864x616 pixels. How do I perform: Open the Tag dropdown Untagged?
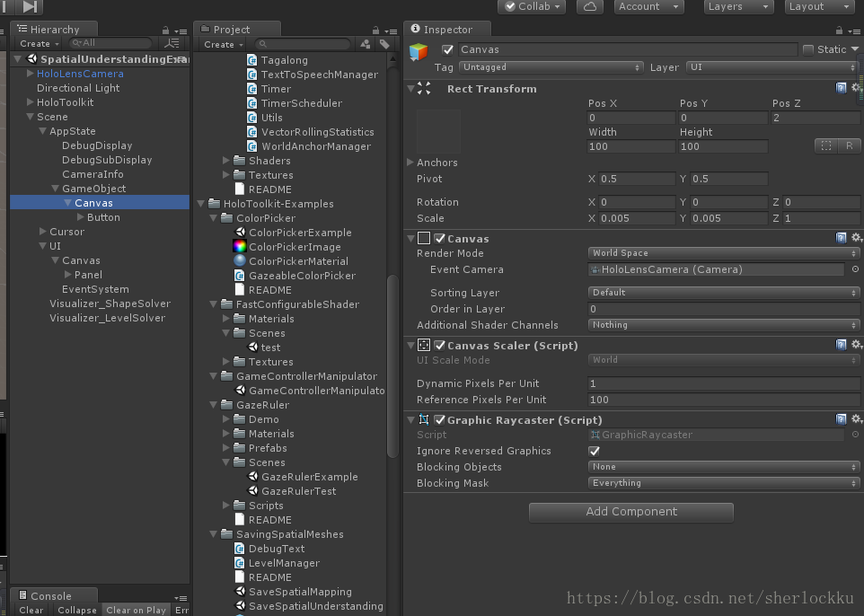tap(551, 67)
